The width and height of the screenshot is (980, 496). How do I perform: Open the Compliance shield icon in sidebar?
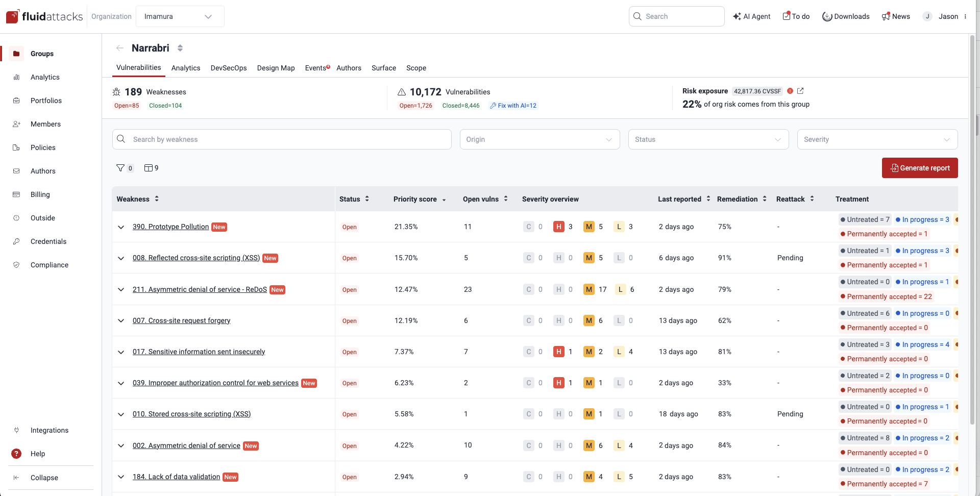point(16,265)
